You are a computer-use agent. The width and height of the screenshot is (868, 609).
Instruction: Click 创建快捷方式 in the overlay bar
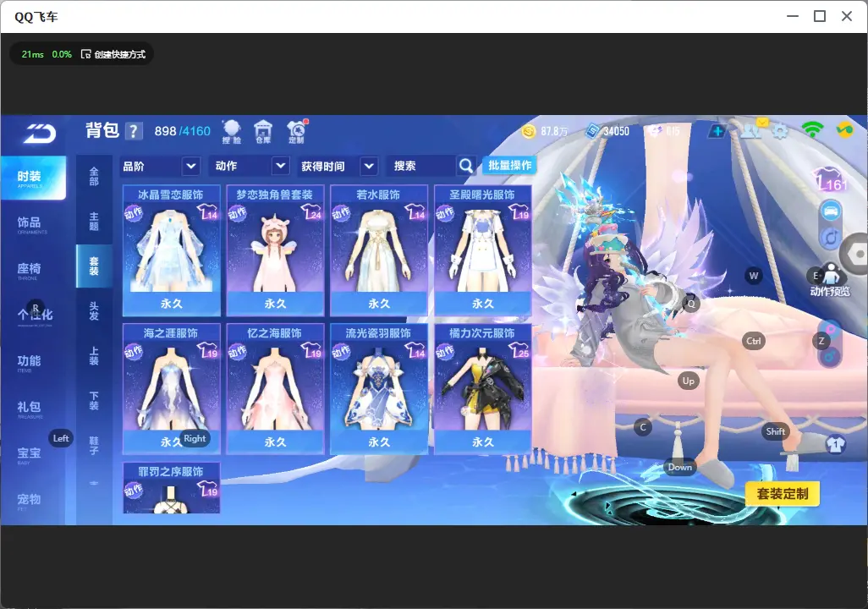click(x=113, y=54)
